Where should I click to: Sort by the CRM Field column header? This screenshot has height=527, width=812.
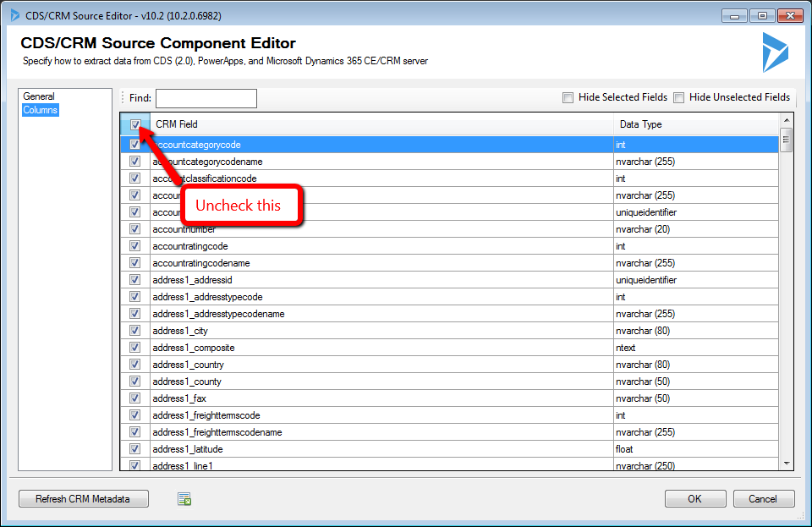pyautogui.click(x=381, y=124)
